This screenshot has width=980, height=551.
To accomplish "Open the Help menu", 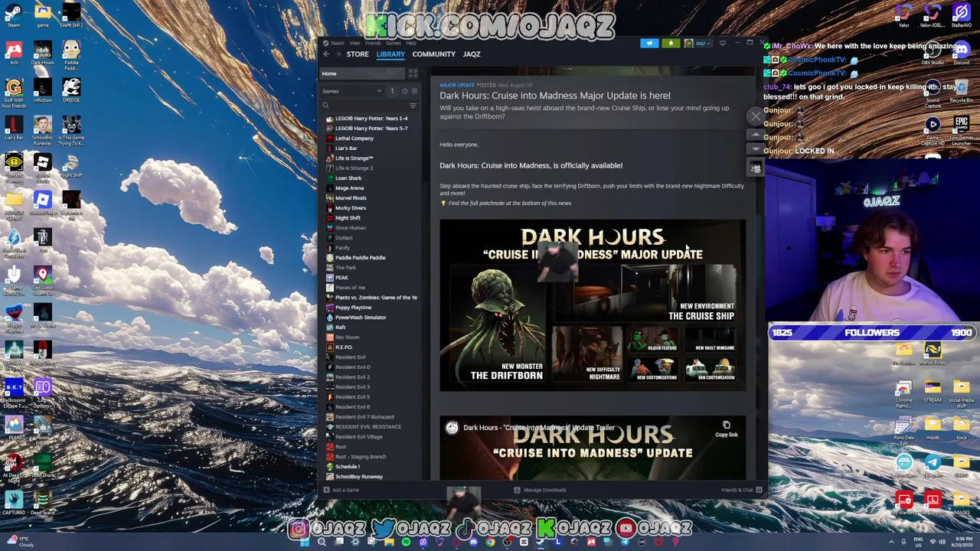I will 411,43.
